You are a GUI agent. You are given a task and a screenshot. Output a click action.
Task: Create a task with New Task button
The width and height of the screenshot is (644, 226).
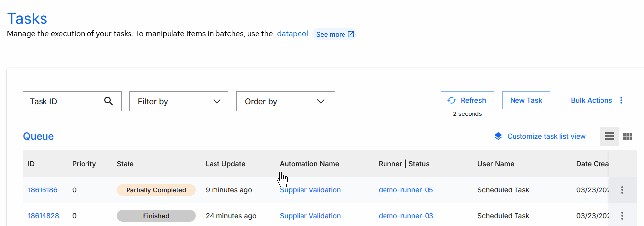click(x=526, y=100)
